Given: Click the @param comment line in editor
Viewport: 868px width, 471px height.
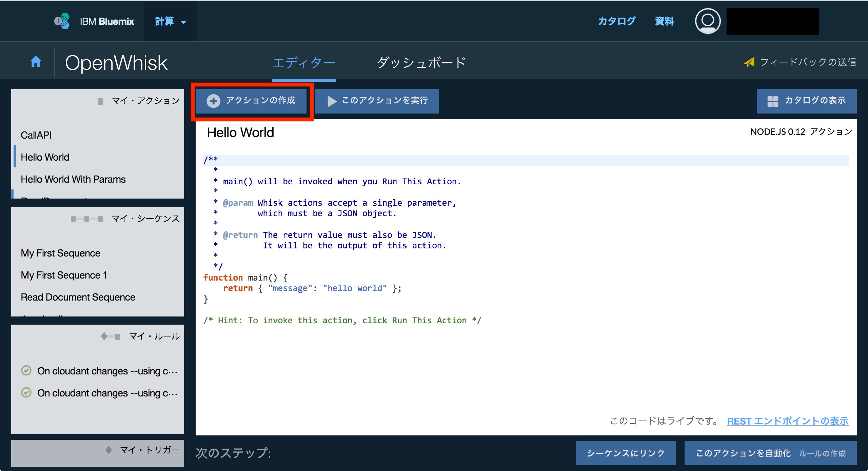Looking at the screenshot, I should pyautogui.click(x=335, y=203).
